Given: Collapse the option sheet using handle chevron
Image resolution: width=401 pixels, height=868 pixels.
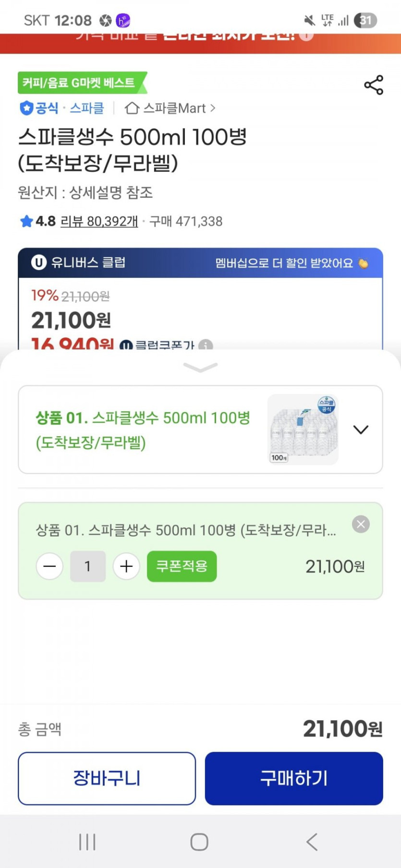Looking at the screenshot, I should pos(200,368).
